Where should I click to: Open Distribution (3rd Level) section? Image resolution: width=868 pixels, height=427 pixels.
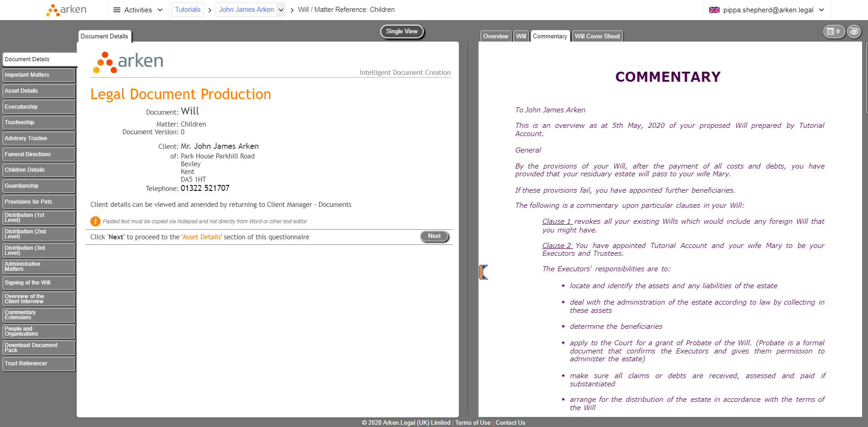point(39,251)
